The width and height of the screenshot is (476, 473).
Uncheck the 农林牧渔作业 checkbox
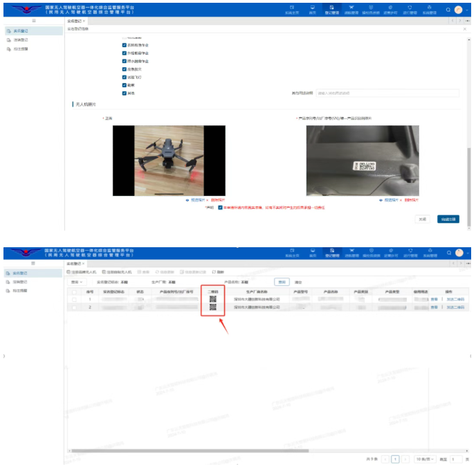tap(125, 45)
